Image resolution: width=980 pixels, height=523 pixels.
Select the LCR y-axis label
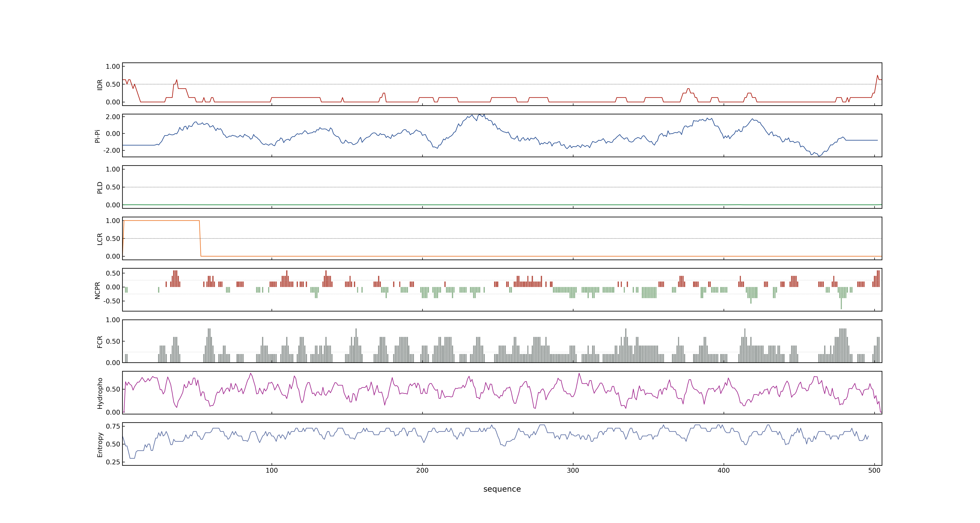pos(100,239)
